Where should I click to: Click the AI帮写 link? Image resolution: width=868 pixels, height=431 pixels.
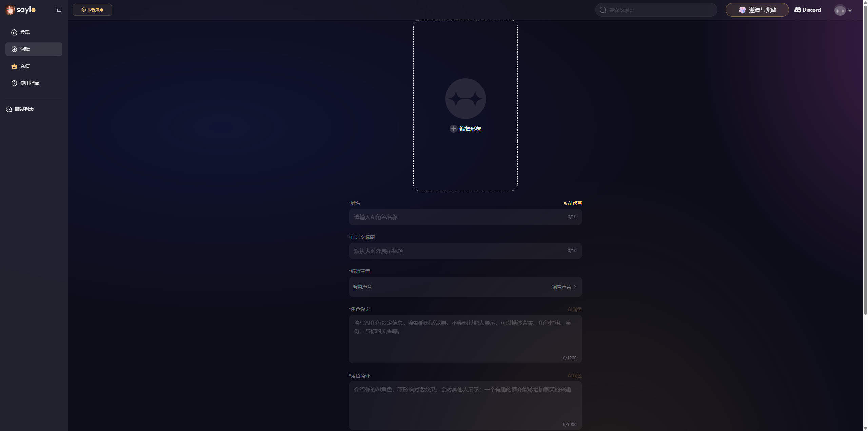point(573,203)
